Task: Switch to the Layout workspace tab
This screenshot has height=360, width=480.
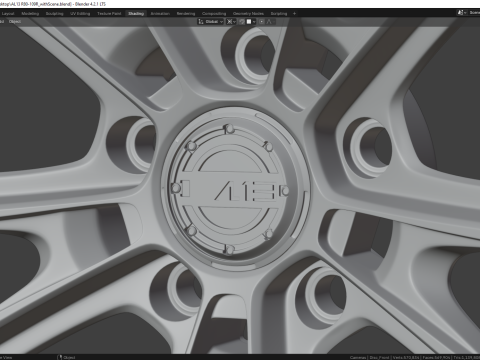Action: (8, 14)
